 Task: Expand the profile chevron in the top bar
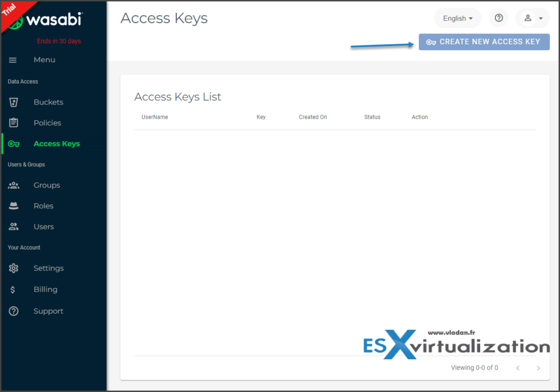point(540,18)
